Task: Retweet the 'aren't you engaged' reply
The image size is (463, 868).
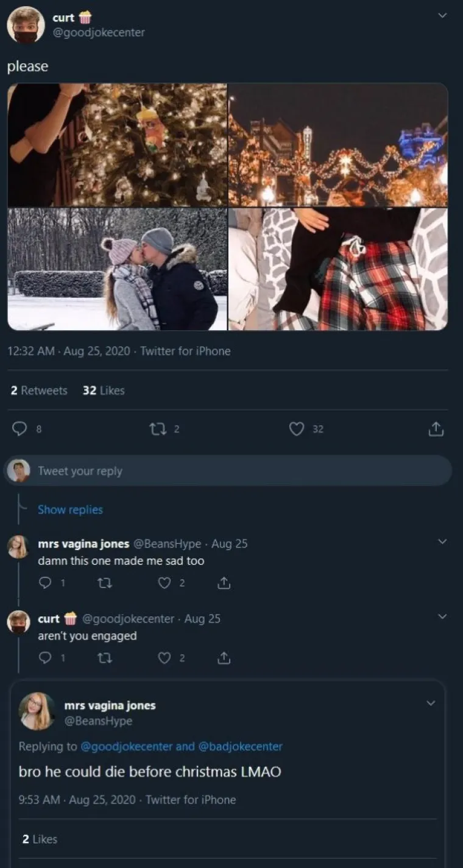Action: 104,658
